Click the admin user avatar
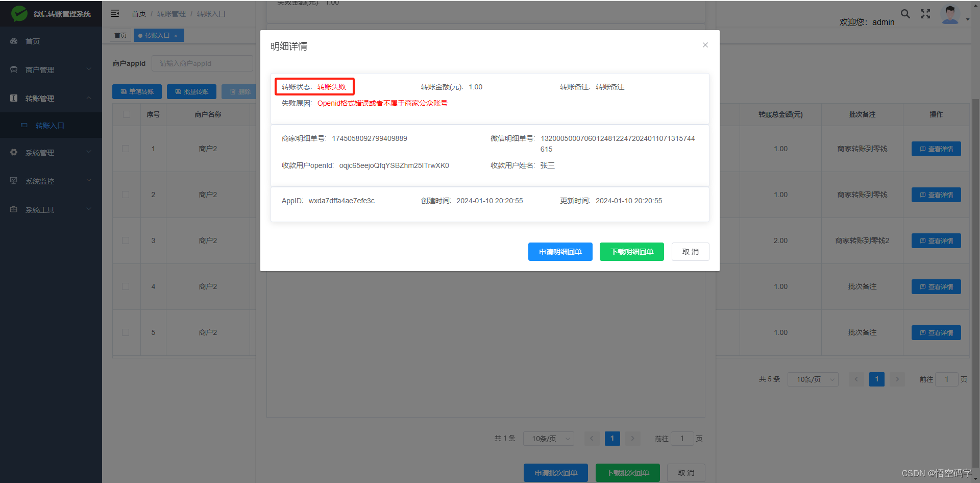This screenshot has height=483, width=980. (x=950, y=15)
